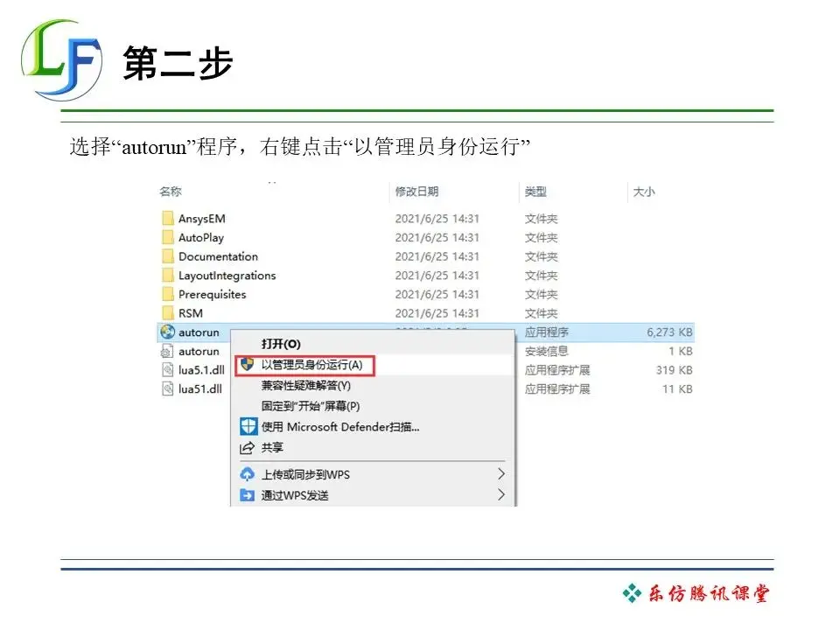This screenshot has width=840, height=630.
Task: Expand the "通过WPS发送" submenu chevron
Action: (500, 494)
